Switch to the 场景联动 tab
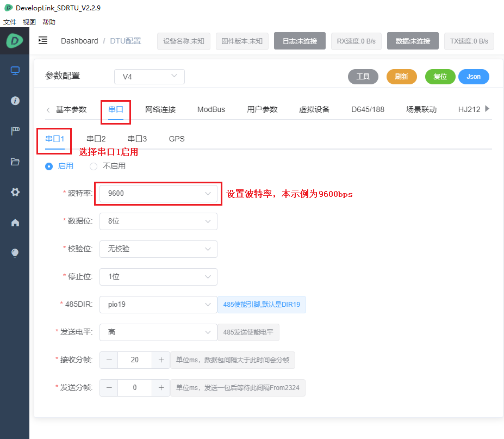 click(421, 109)
